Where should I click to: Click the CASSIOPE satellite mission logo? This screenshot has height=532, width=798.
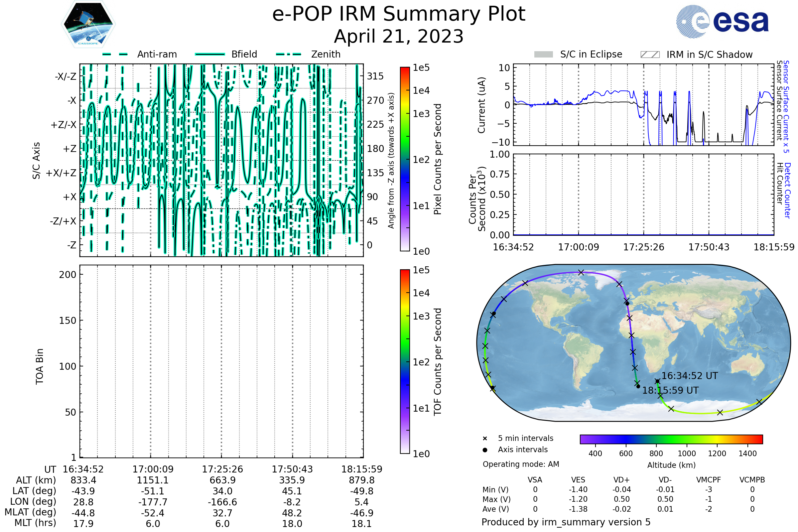[x=88, y=24]
